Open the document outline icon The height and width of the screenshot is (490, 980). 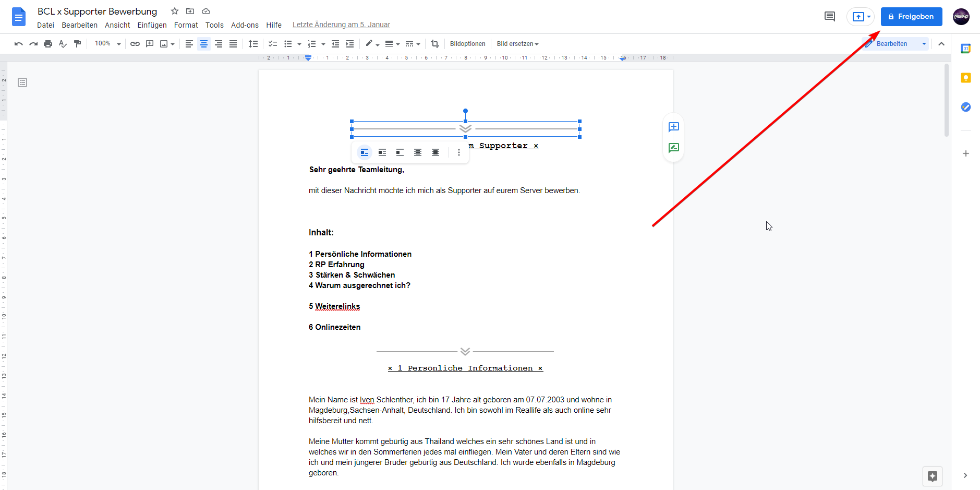(x=22, y=82)
